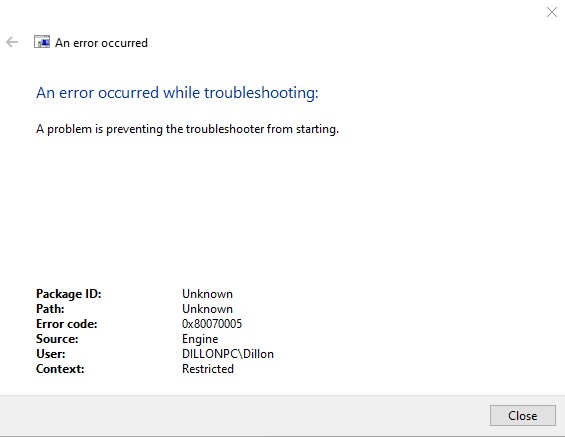The image size is (565, 437).
Task: Click the Context label
Action: [60, 369]
